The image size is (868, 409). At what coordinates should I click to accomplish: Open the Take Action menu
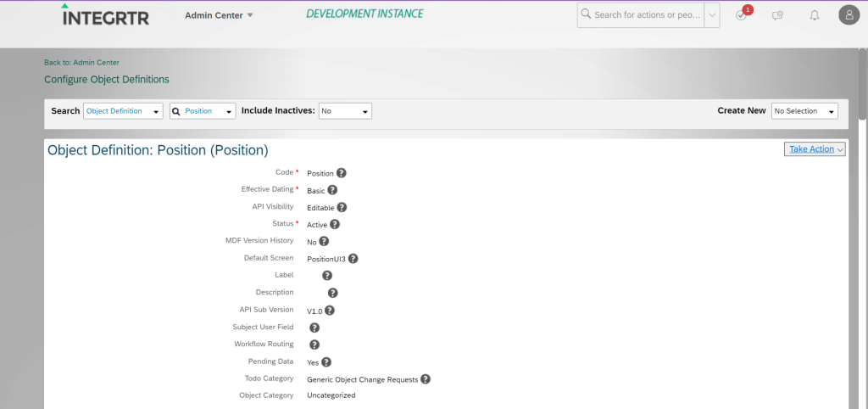[x=815, y=149]
